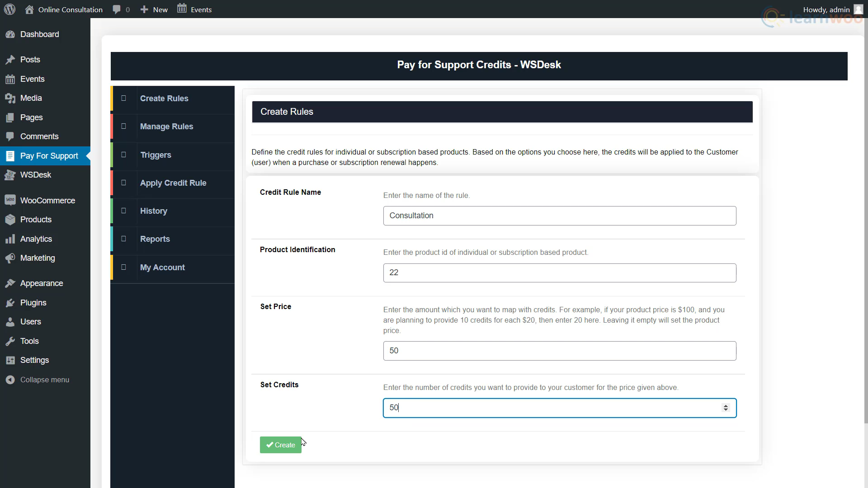868x488 pixels.
Task: Open the Online Consultation home icon
Action: click(29, 9)
